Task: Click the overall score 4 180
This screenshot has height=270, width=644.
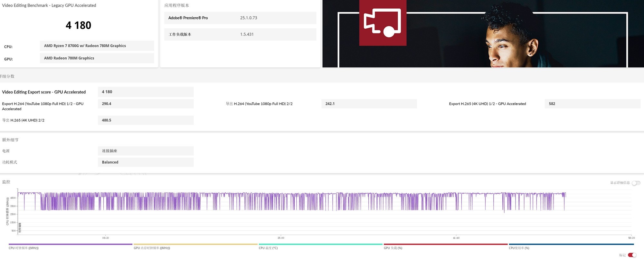Action: click(78, 25)
